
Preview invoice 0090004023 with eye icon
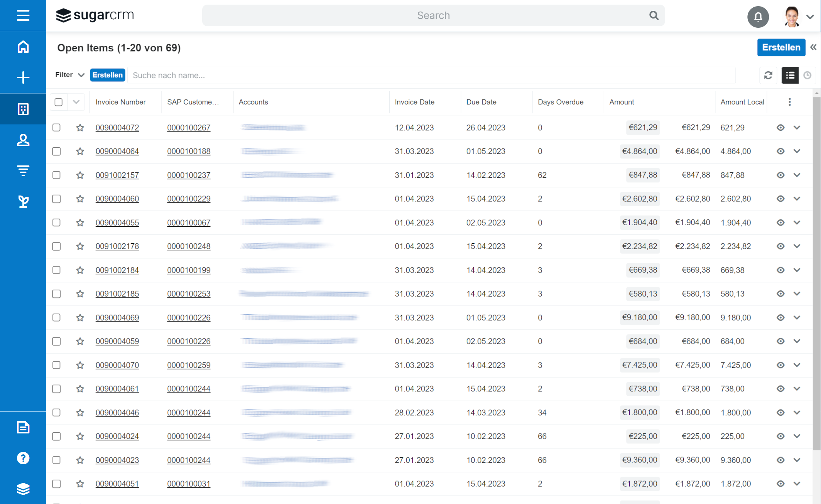coord(780,460)
